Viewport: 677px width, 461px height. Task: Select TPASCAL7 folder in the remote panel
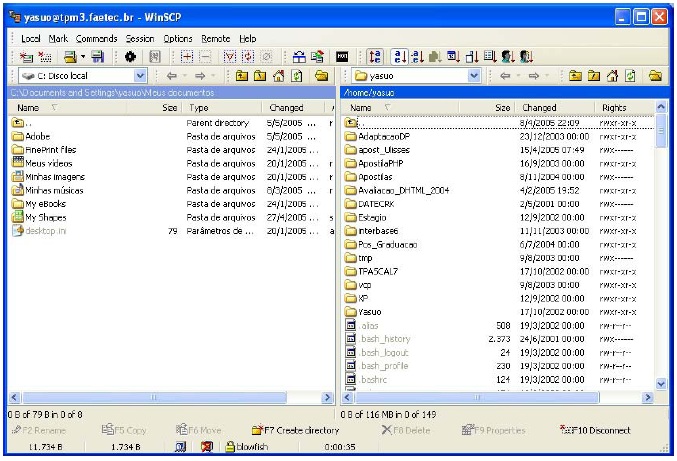[372, 272]
